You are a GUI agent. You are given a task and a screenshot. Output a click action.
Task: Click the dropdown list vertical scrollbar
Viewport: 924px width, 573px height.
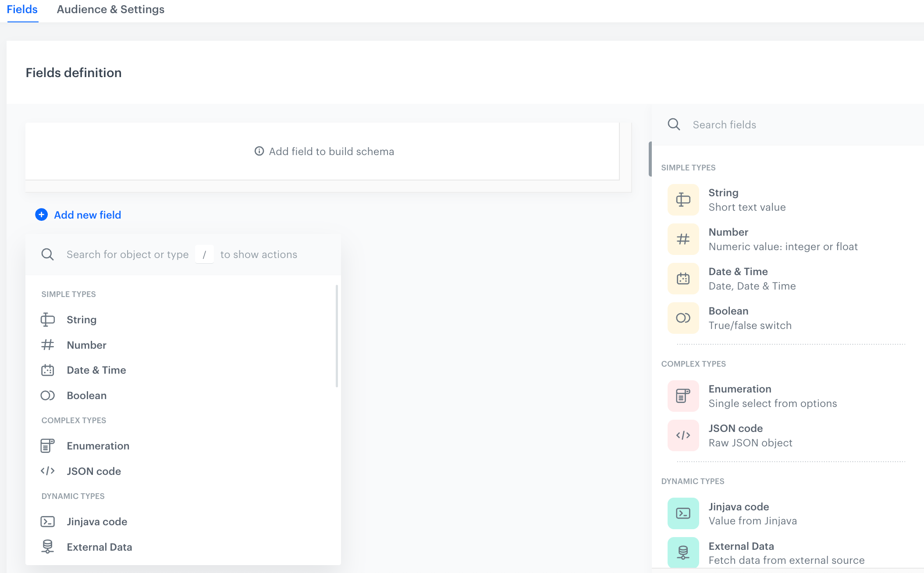[337, 336]
